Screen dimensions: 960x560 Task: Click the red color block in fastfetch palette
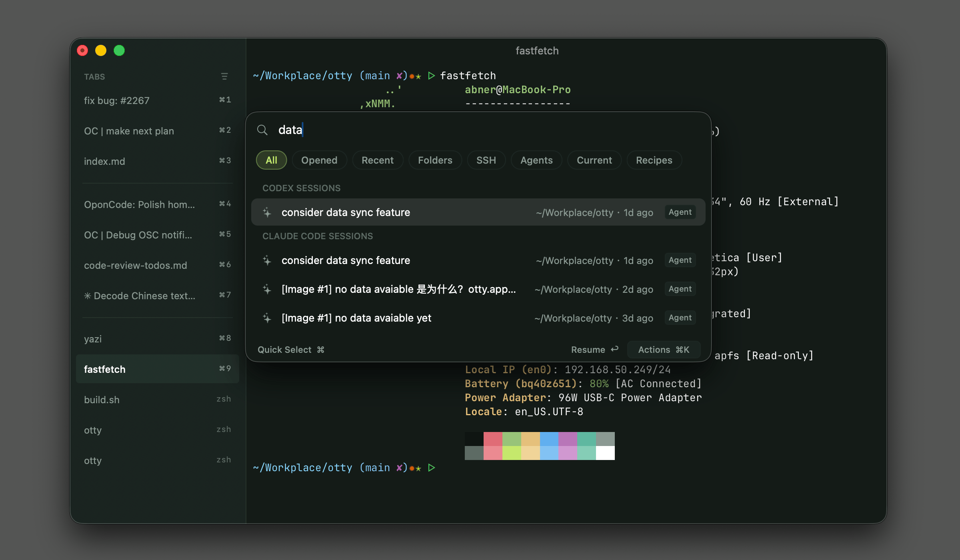click(493, 439)
